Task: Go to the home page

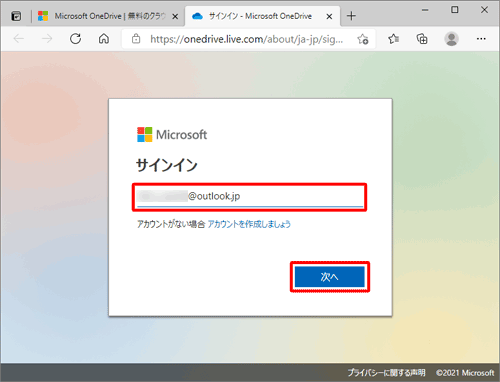Action: click(x=104, y=39)
